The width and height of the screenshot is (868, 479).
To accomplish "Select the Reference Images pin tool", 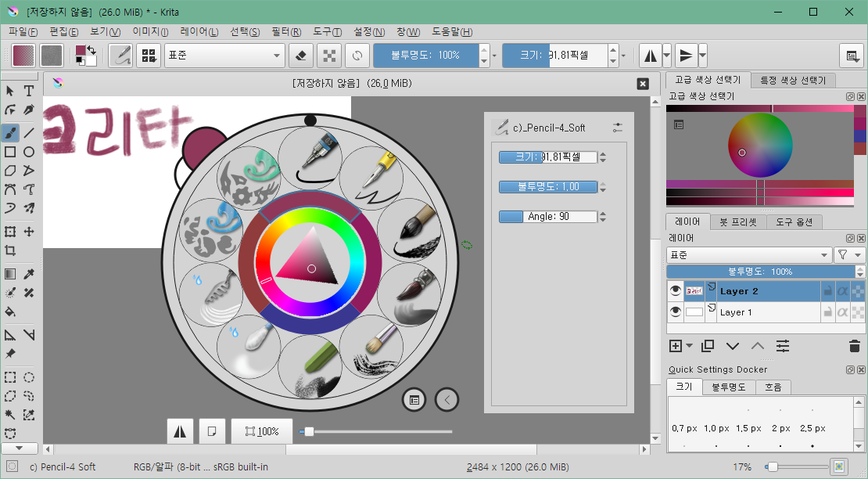I will click(10, 353).
